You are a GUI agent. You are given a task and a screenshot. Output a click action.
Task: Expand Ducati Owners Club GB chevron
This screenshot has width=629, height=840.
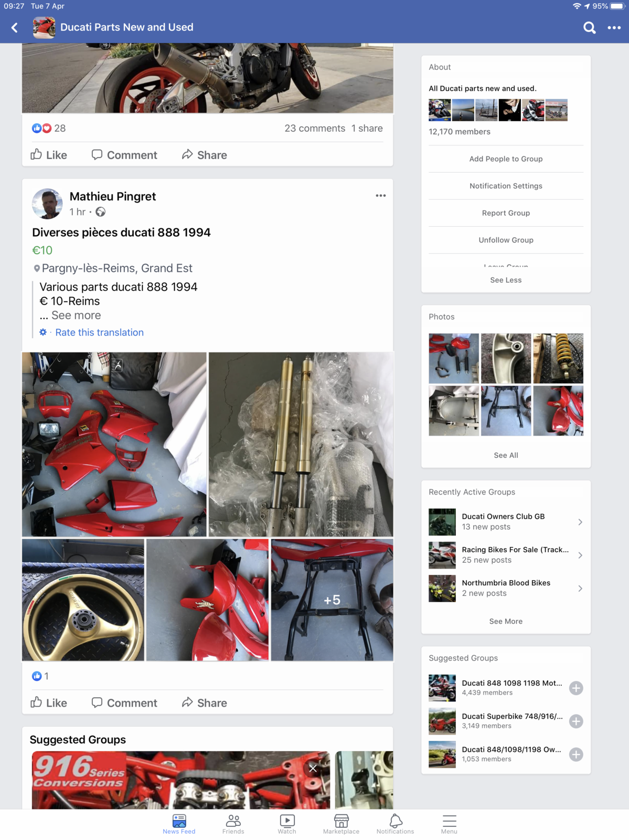coord(580,522)
